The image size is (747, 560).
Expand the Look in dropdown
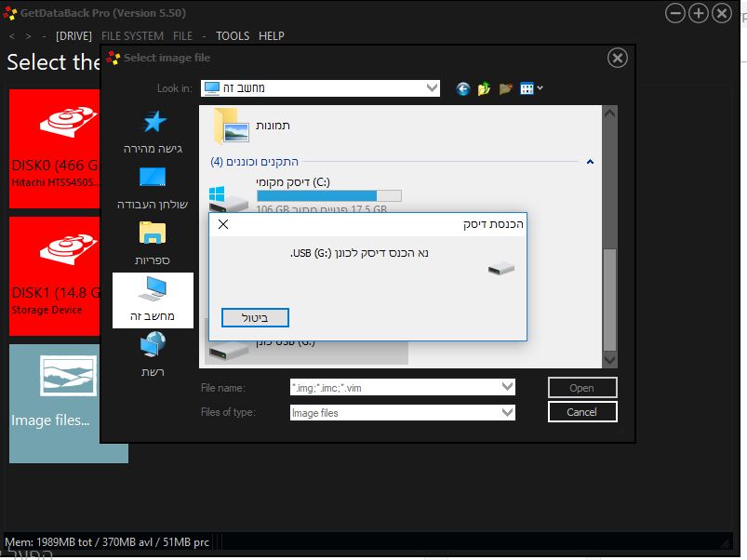432,88
